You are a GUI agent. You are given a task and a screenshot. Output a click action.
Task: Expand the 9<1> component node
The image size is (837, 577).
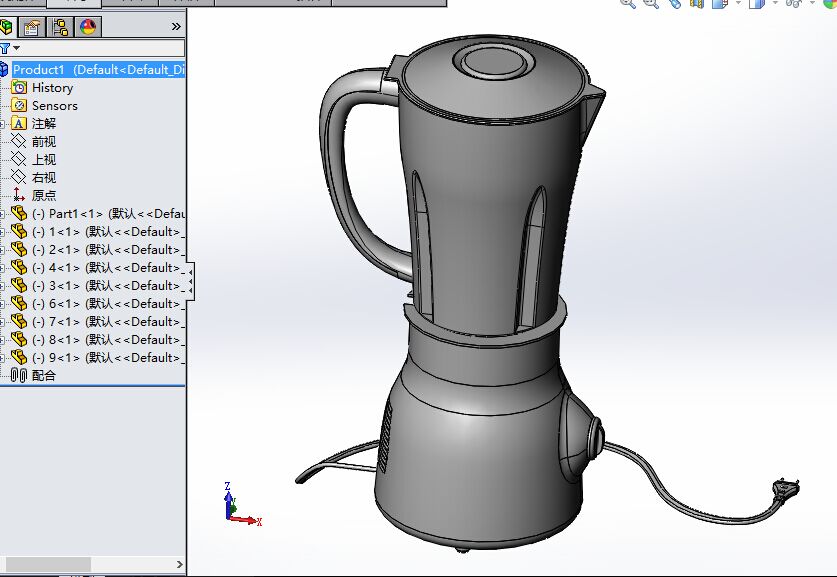point(3,358)
